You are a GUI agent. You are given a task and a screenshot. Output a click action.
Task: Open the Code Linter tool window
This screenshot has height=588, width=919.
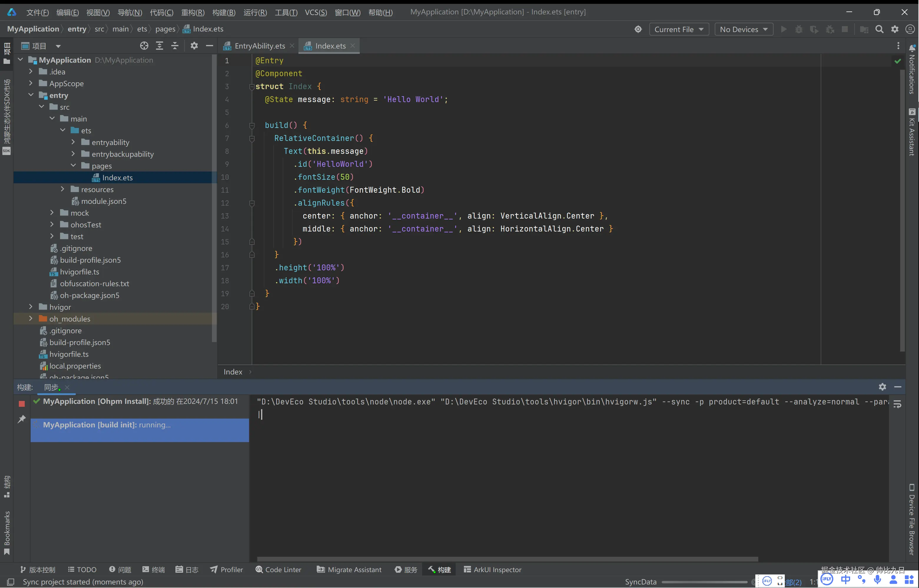click(278, 569)
